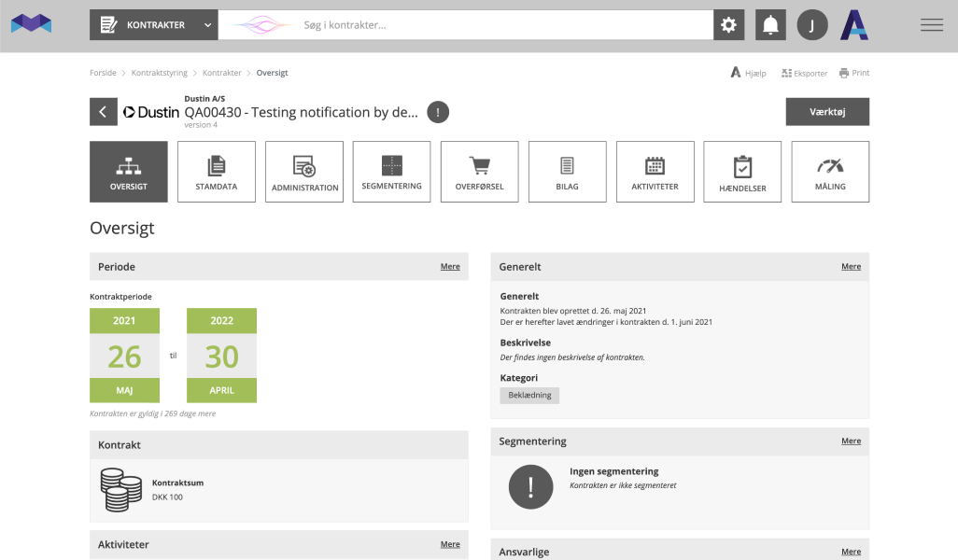This screenshot has height=560, width=958.
Task: Click the warning exclamation badge next to title
Action: click(x=438, y=112)
